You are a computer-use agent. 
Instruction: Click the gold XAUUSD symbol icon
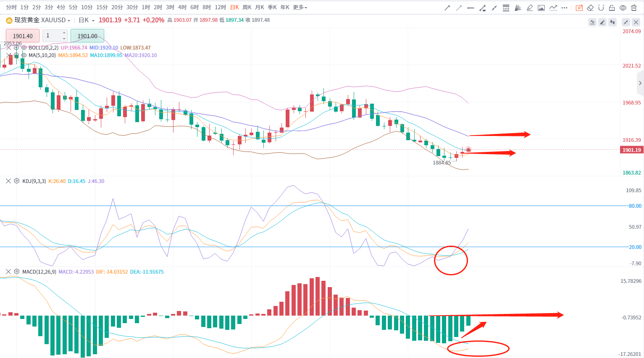tap(9, 20)
